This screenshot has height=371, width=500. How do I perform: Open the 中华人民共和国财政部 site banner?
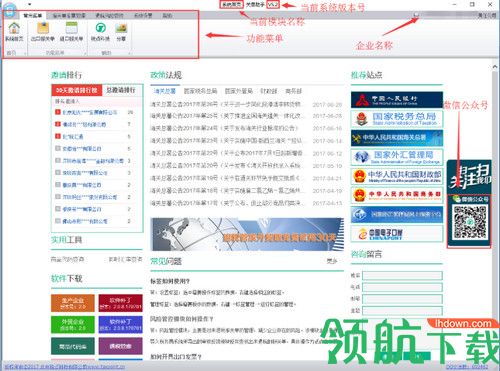point(397,176)
